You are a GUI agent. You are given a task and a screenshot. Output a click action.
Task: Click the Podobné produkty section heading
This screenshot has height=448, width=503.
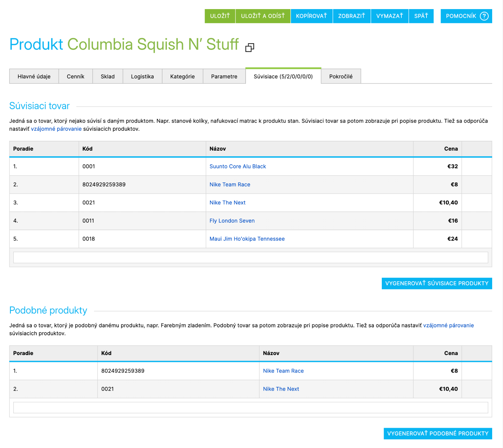[x=48, y=310]
